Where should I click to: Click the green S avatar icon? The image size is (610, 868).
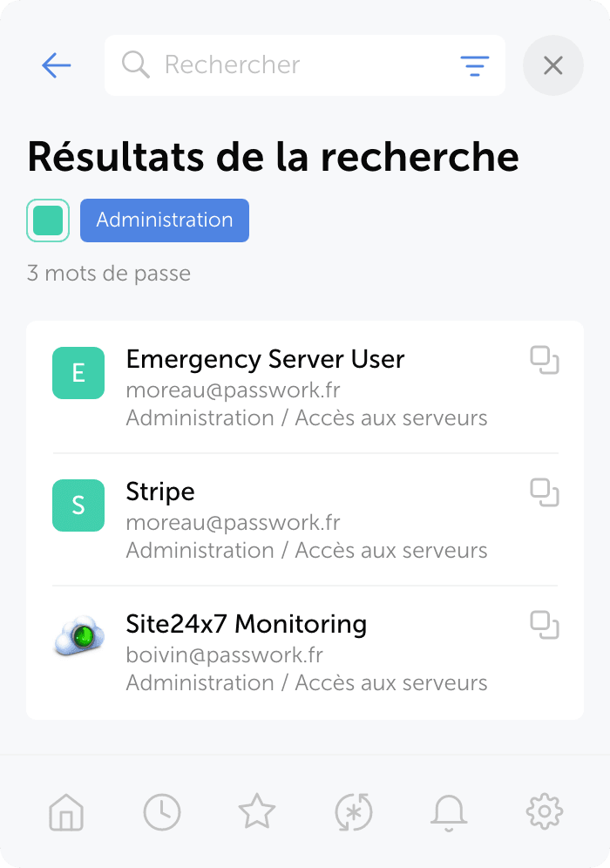(x=78, y=505)
